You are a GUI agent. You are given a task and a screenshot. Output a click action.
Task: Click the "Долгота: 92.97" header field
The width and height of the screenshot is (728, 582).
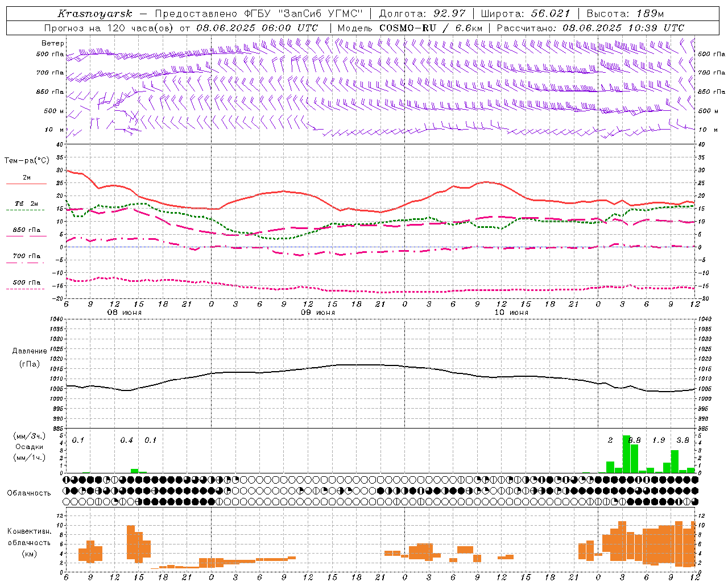click(422, 14)
